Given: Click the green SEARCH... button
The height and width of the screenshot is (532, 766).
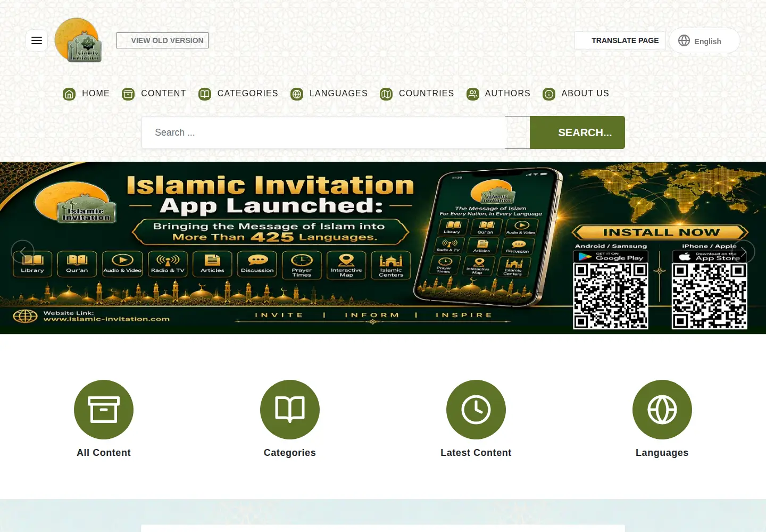Looking at the screenshot, I should point(577,132).
